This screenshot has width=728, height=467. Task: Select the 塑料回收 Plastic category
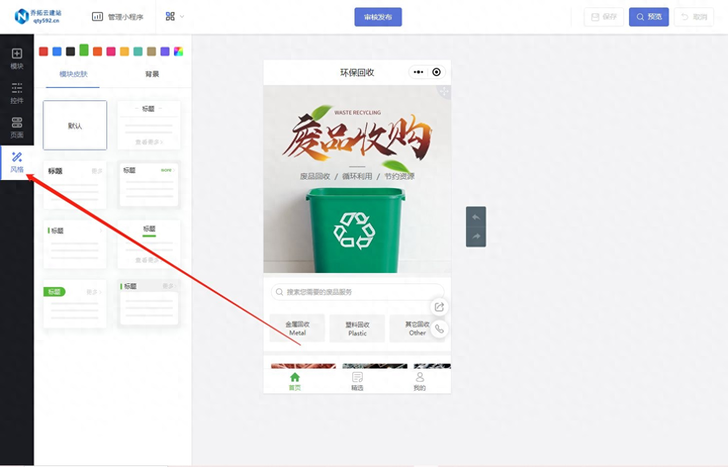pyautogui.click(x=357, y=328)
